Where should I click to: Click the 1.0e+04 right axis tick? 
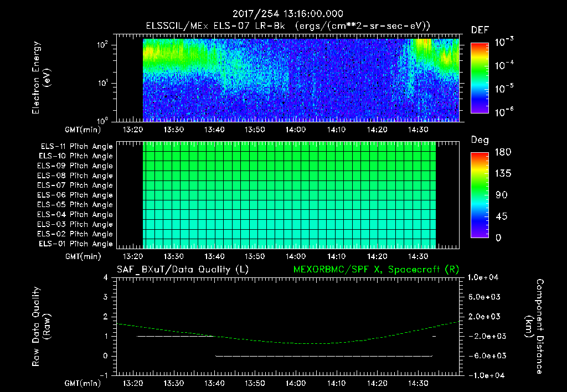(x=483, y=278)
